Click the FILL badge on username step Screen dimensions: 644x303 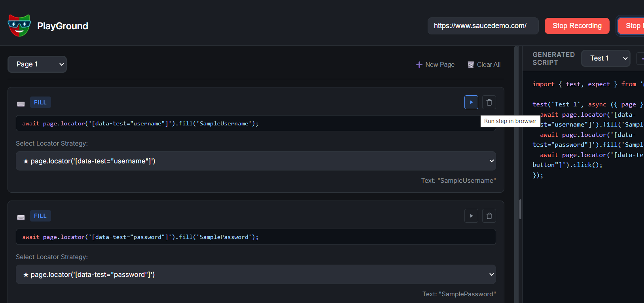(x=40, y=102)
